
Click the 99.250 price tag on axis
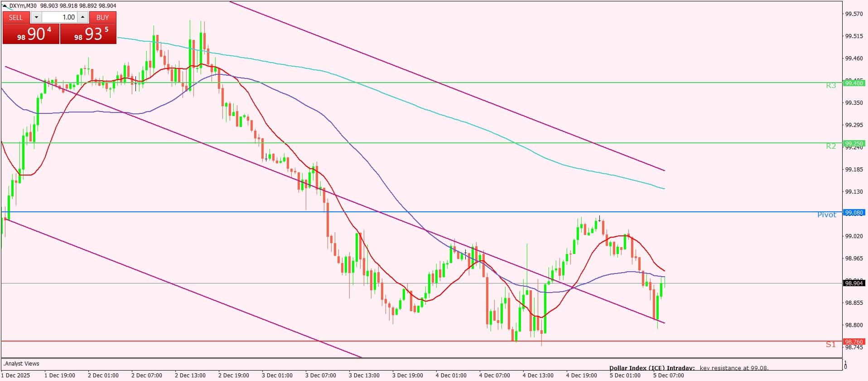tap(854, 143)
